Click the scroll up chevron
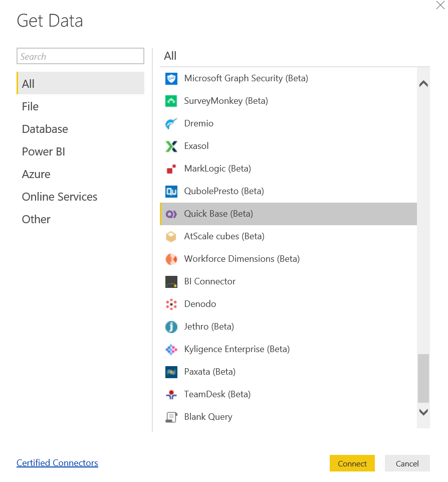 (x=423, y=84)
